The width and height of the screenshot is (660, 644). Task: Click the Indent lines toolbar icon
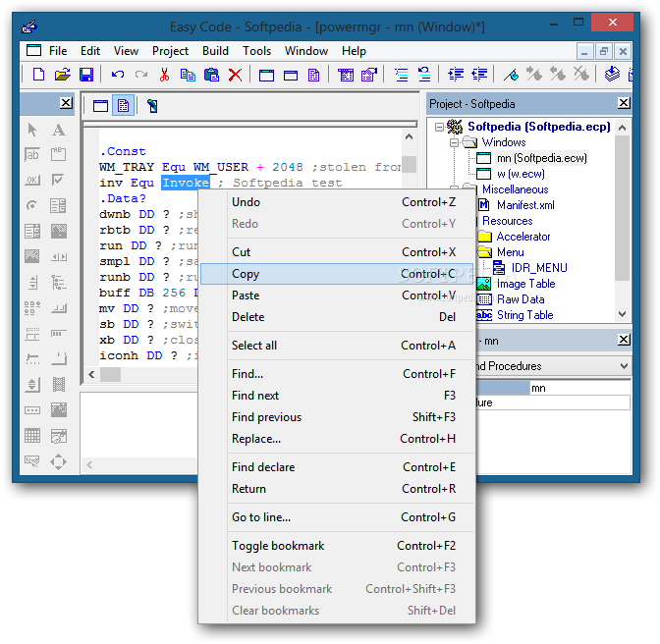click(456, 75)
